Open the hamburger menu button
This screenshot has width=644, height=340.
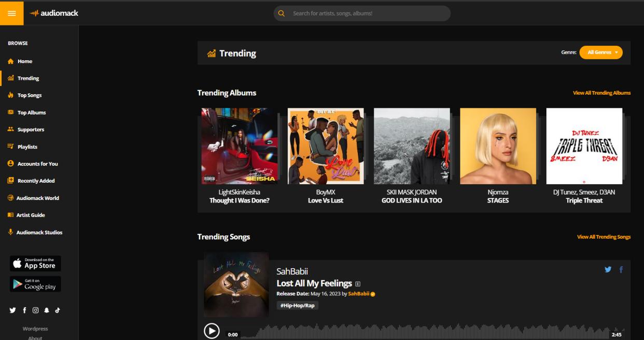tap(11, 13)
